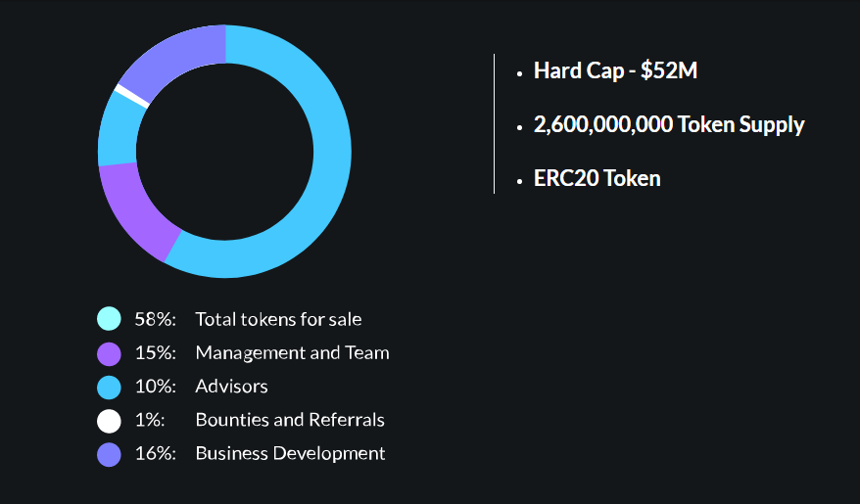Select the thin white sliver in the donut chart
860x504 pixels.
[x=132, y=95]
